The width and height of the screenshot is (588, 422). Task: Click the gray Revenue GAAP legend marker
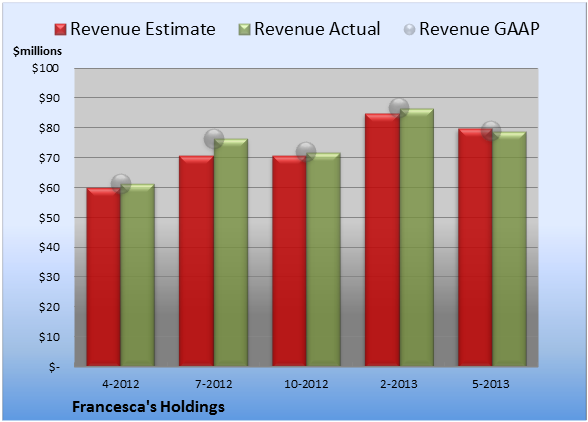410,30
